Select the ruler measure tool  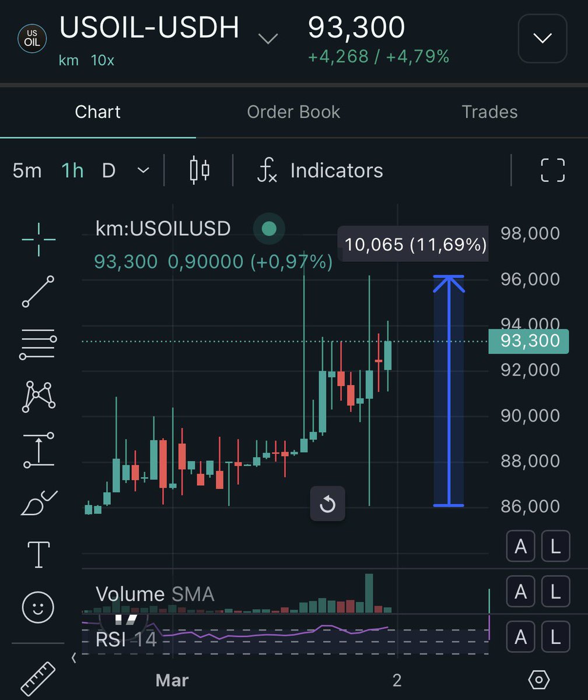pos(38,678)
